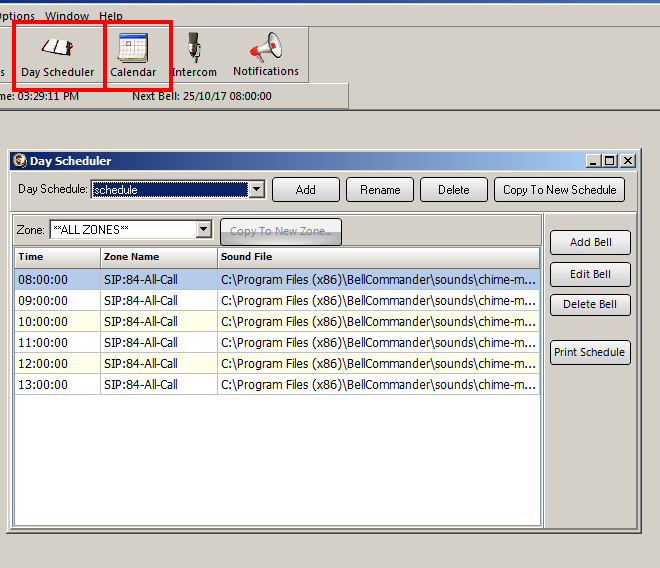Select the 10:00:00 bell row

coord(277,322)
